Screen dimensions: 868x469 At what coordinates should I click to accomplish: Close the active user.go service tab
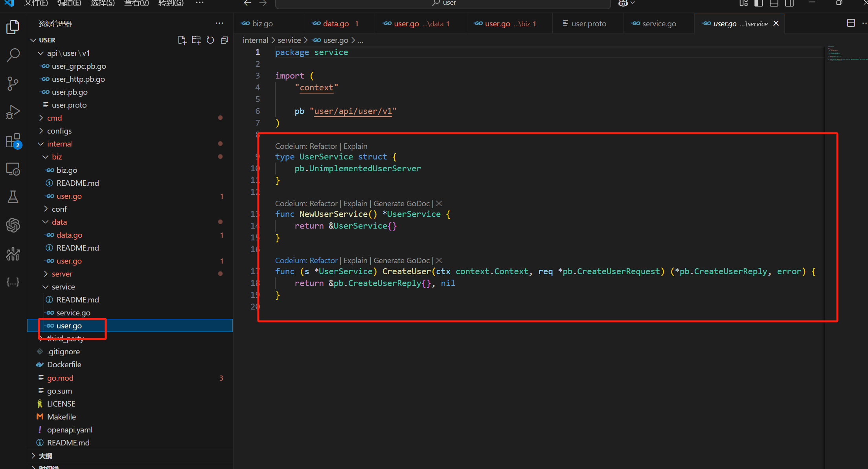pos(776,24)
